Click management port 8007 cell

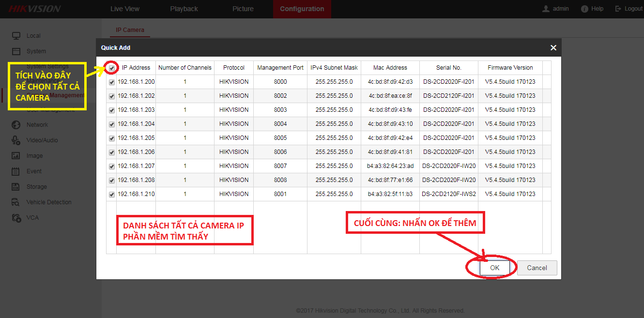280,166
